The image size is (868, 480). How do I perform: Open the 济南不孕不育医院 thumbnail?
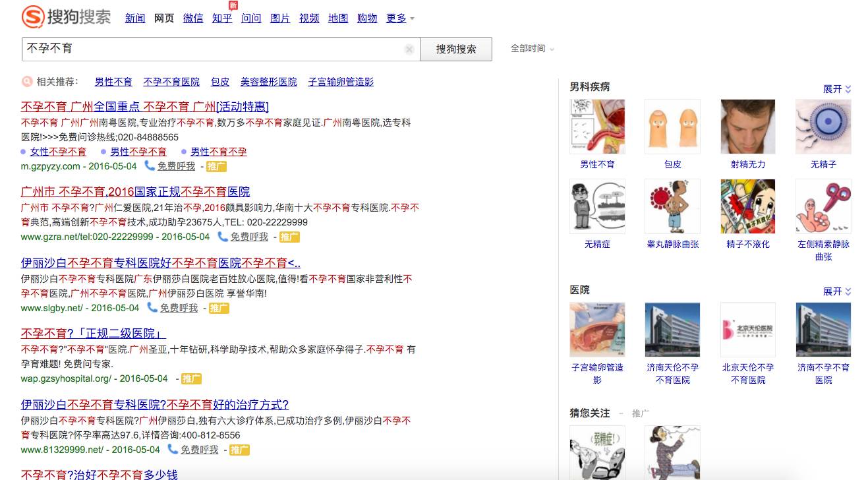tap(823, 330)
